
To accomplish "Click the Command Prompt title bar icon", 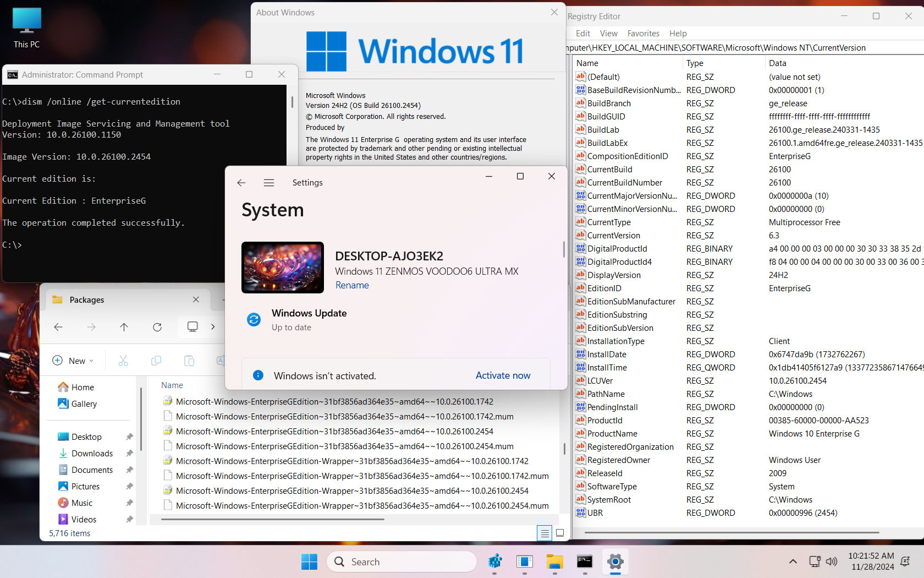I will point(13,75).
